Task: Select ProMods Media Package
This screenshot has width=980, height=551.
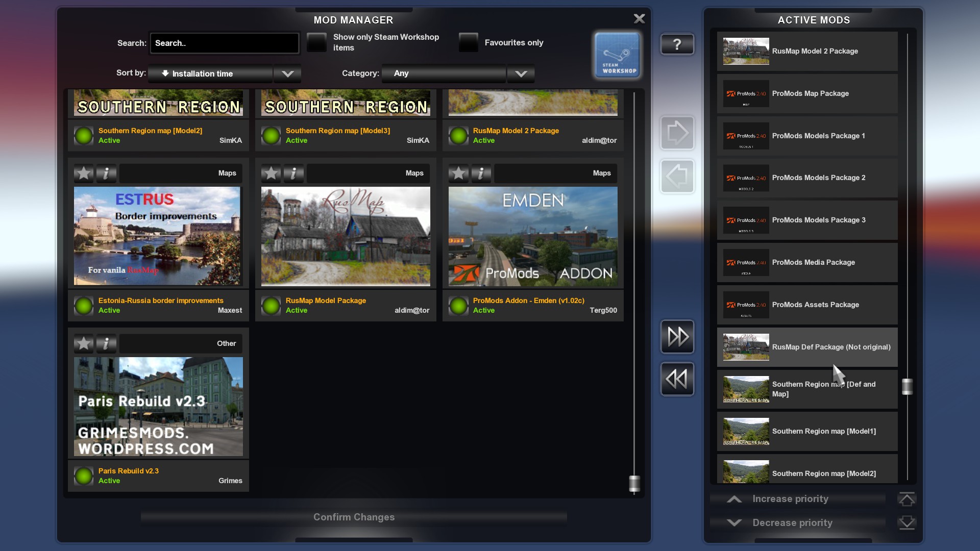Action: [x=807, y=262]
